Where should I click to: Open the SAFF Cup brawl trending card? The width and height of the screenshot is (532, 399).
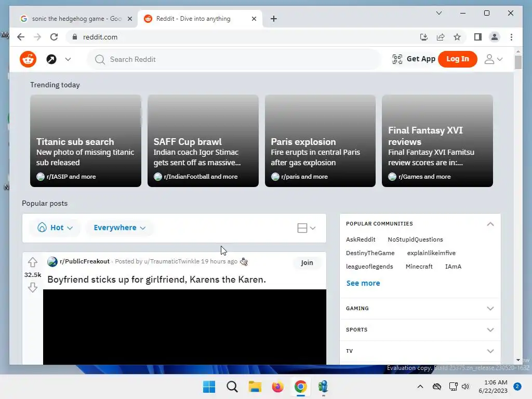pos(203,141)
